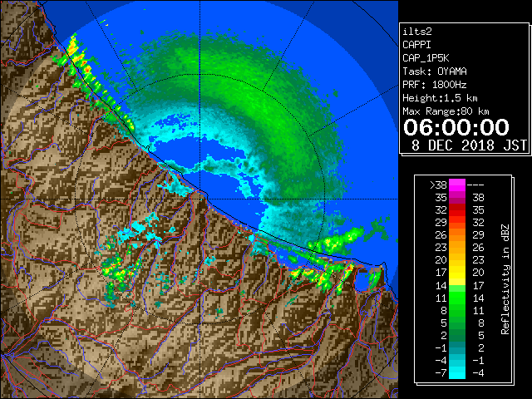Click the "CAP_1P5K" text line
Screen dimensions: 532x399
click(426, 58)
